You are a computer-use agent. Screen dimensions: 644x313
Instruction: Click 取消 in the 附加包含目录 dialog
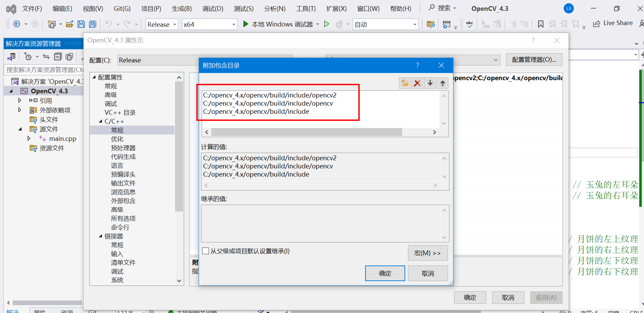tap(428, 273)
